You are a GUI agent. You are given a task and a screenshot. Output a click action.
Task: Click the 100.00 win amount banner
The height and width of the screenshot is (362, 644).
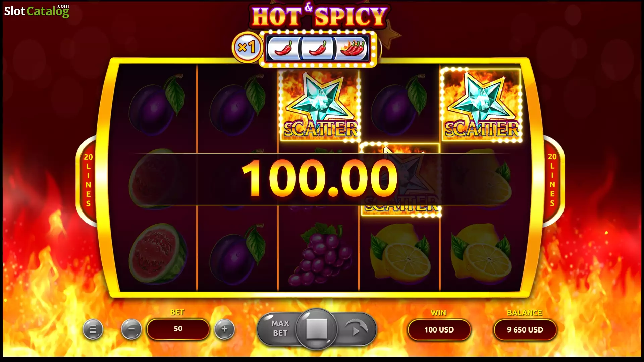coord(319,178)
